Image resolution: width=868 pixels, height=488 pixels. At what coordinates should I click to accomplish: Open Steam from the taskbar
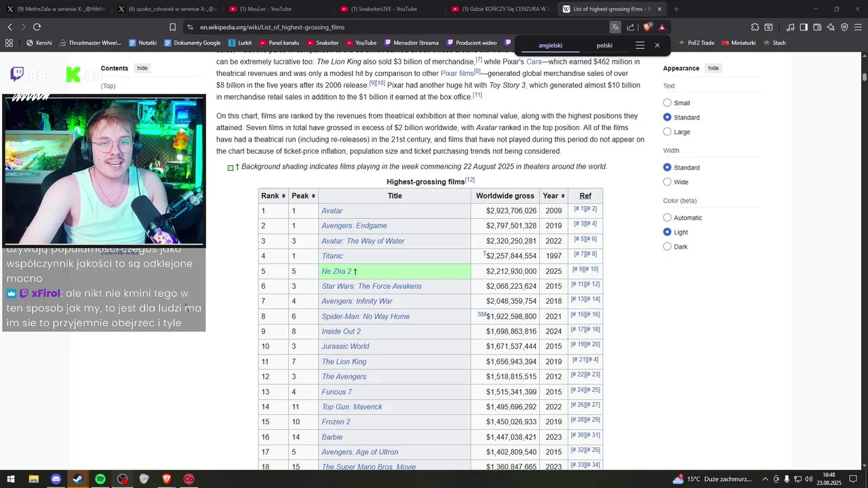(78, 479)
